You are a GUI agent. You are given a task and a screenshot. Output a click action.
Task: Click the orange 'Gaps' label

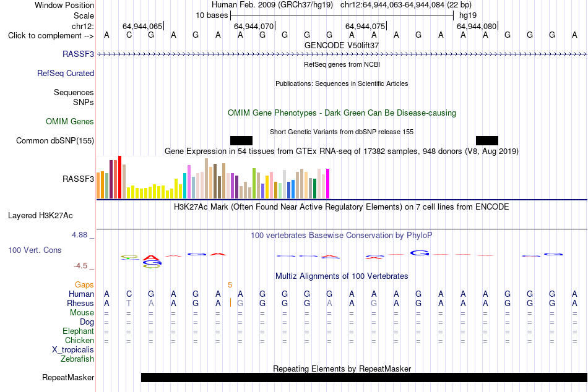84,285
